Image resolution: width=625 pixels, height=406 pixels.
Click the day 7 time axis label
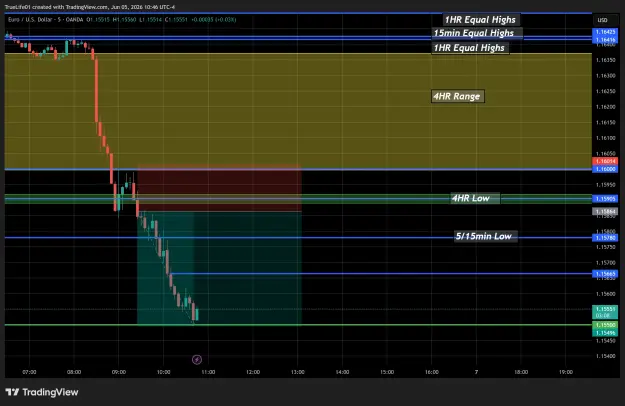tap(476, 372)
